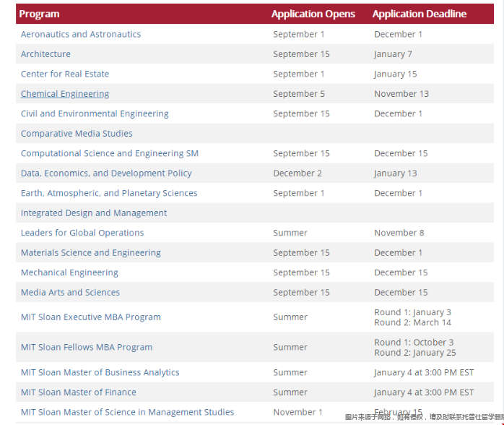504x425 pixels.
Task: Select Computational Science and Engineering SM link
Action: (110, 153)
